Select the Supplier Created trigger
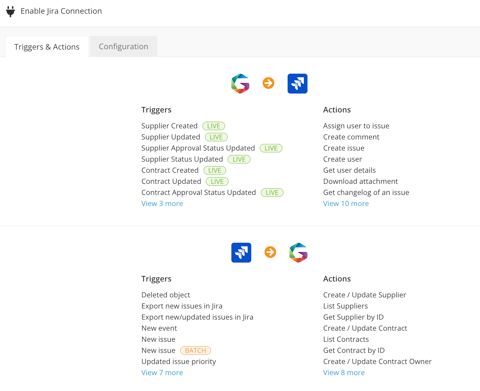Screen dimensions: 480x391 point(169,126)
